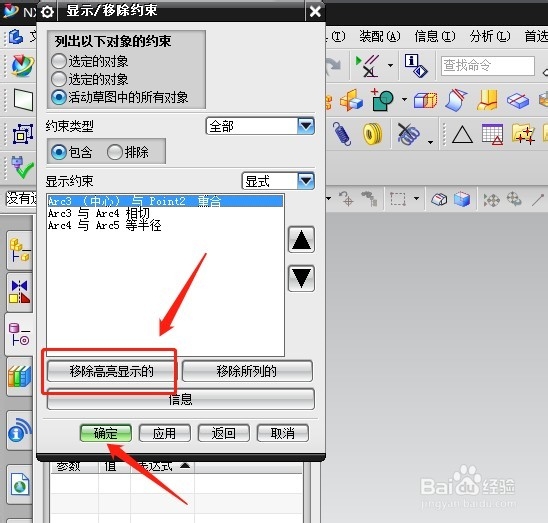The height and width of the screenshot is (523, 548).
Task: Click the up arrow step button
Action: tap(301, 240)
